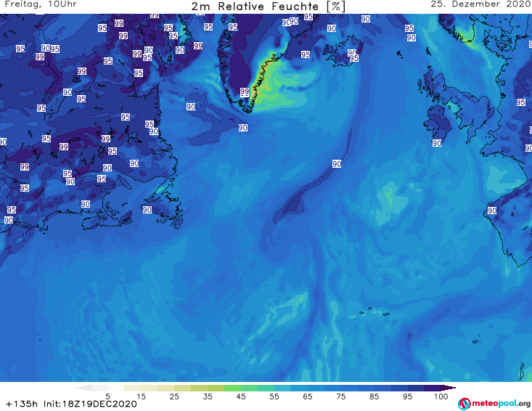Image resolution: width=532 pixels, height=411 pixels.
Task: Select the "+135h" forecast hour text
Action: pyautogui.click(x=22, y=404)
